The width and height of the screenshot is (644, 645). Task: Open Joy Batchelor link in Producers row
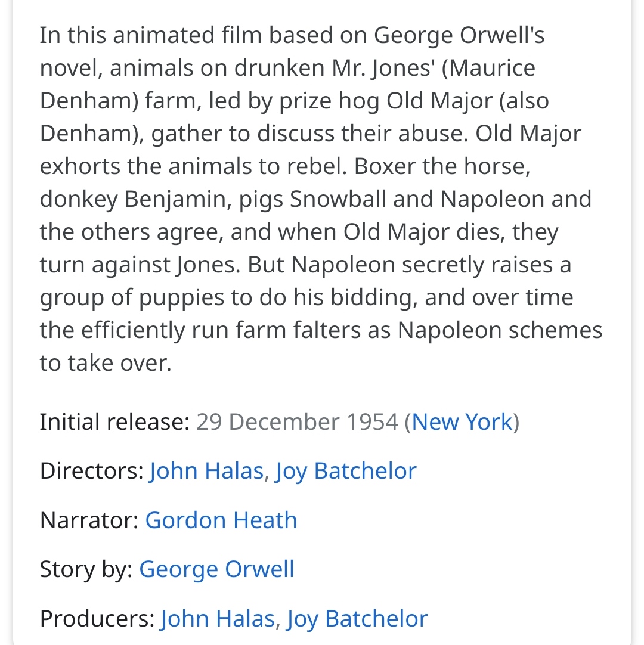pyautogui.click(x=357, y=618)
